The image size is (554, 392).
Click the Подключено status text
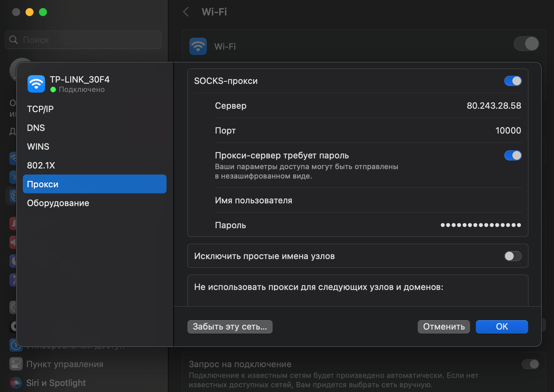82,90
